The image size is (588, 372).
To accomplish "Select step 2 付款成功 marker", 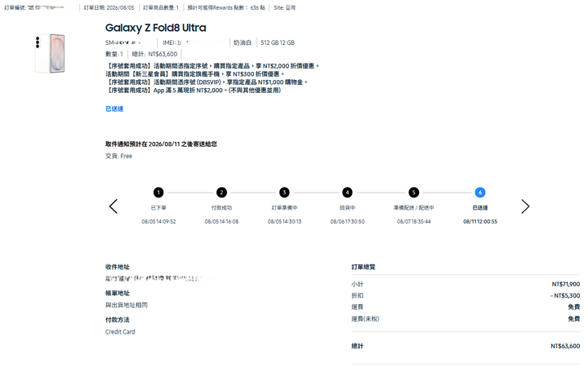I will (221, 193).
